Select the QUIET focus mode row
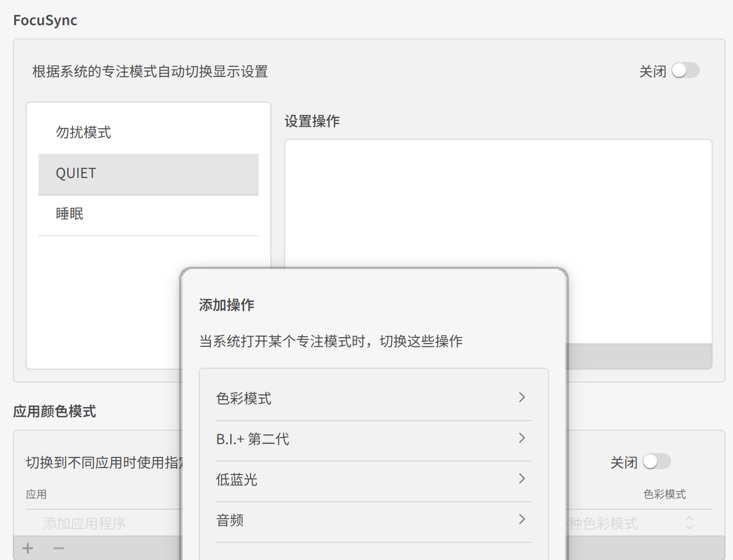The width and height of the screenshot is (733, 560). (149, 174)
